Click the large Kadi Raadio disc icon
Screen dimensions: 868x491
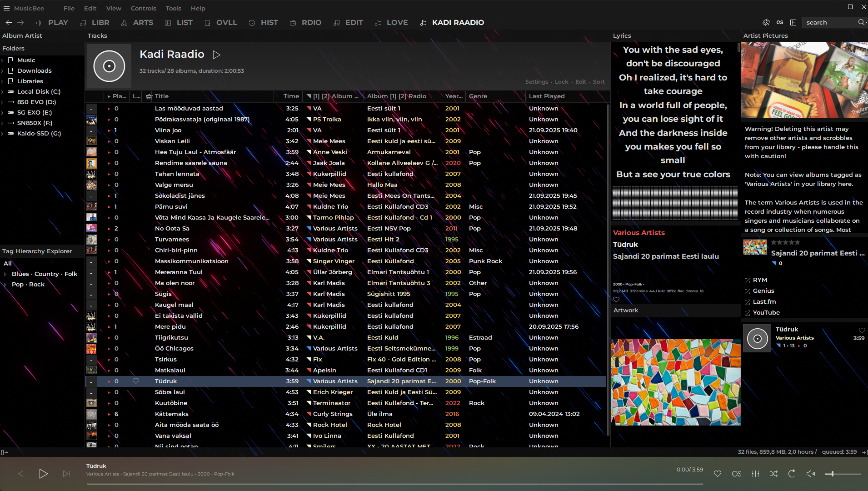click(x=109, y=66)
